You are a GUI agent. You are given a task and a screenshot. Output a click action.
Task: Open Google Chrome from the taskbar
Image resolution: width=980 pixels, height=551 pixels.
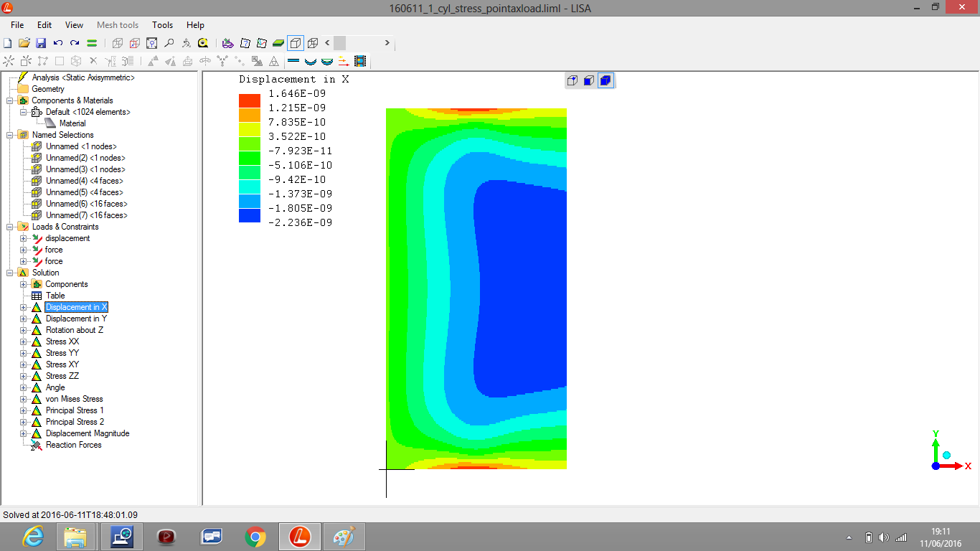(x=255, y=536)
